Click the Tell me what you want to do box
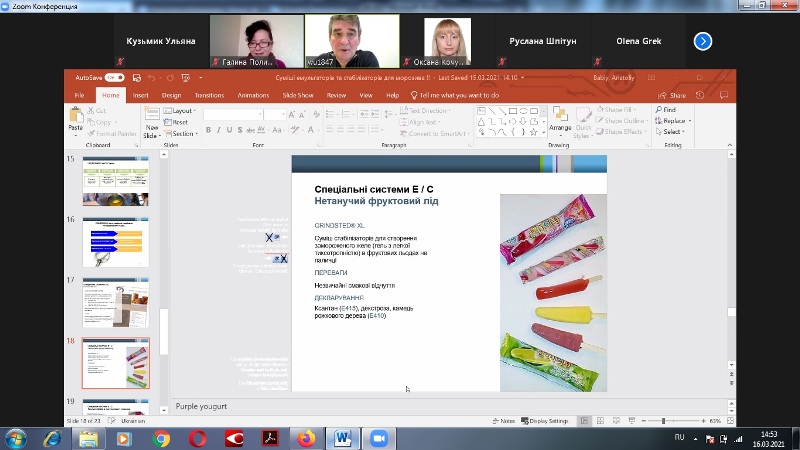This screenshot has width=800, height=450. 455,95
